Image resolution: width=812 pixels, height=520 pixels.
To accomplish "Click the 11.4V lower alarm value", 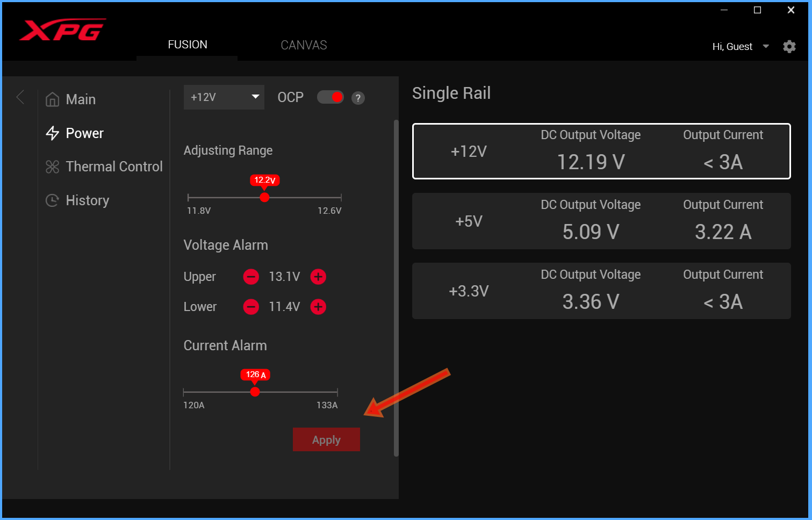I will [x=284, y=307].
